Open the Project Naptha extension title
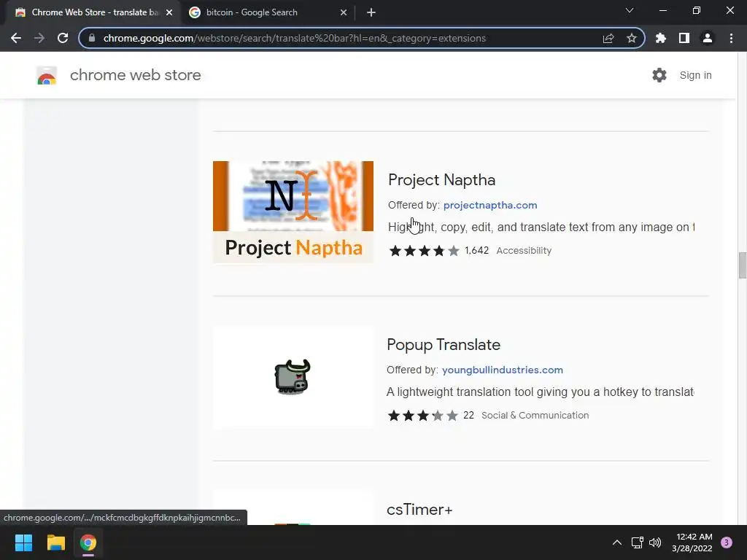 click(x=441, y=180)
